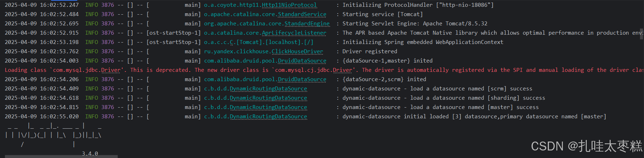Click the timestamp '2025-04-09 16:02:54.409'
The width and height of the screenshot is (644, 158).
41,89
